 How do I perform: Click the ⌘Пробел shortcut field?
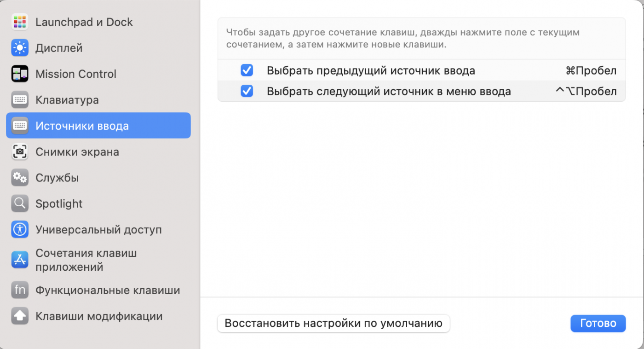pyautogui.click(x=591, y=71)
